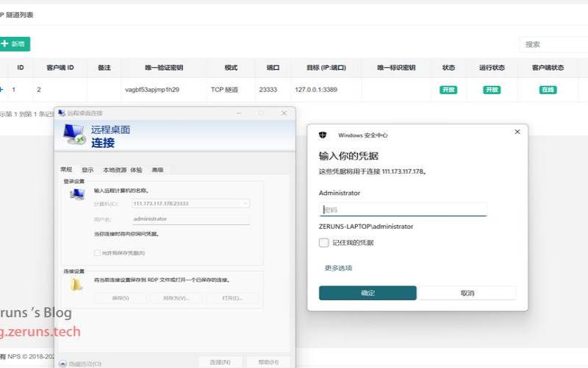The width and height of the screenshot is (588, 368).
Task: Click the Windows 安全中心 shield icon
Action: (x=323, y=135)
